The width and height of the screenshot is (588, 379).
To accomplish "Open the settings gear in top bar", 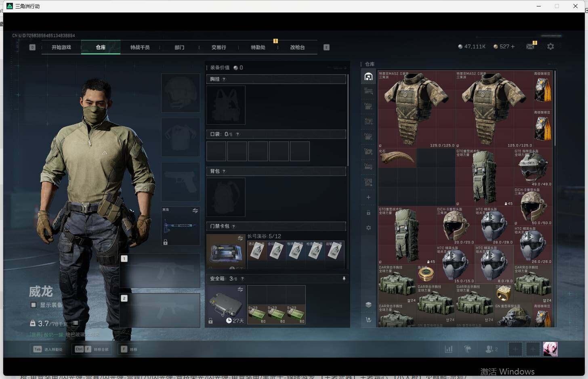I will pos(550,46).
